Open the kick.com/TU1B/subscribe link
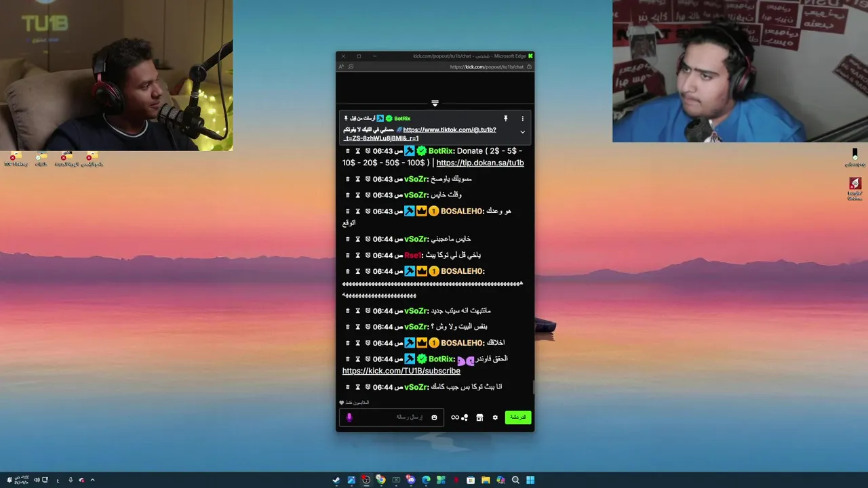Screen dimensions: 868x488 [401, 371]
